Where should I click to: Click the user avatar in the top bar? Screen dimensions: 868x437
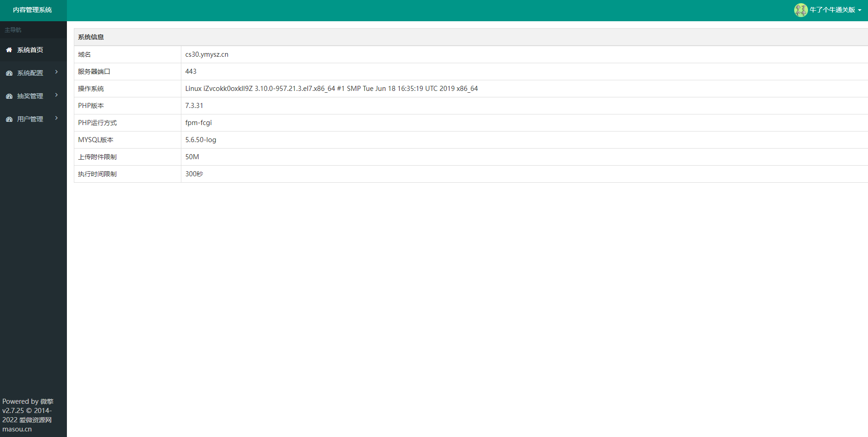(x=801, y=10)
